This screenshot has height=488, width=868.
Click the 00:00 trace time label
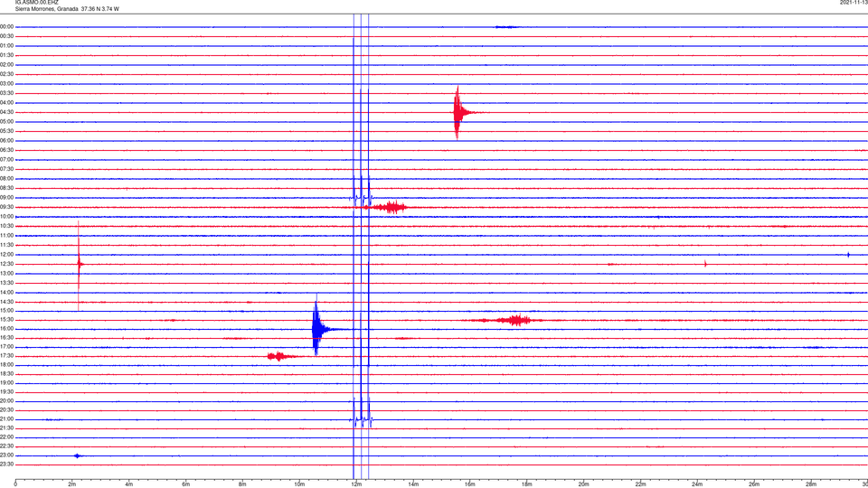7,26
